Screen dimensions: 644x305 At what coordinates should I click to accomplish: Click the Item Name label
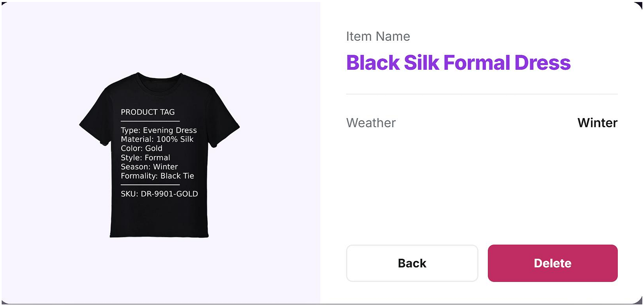coord(378,36)
